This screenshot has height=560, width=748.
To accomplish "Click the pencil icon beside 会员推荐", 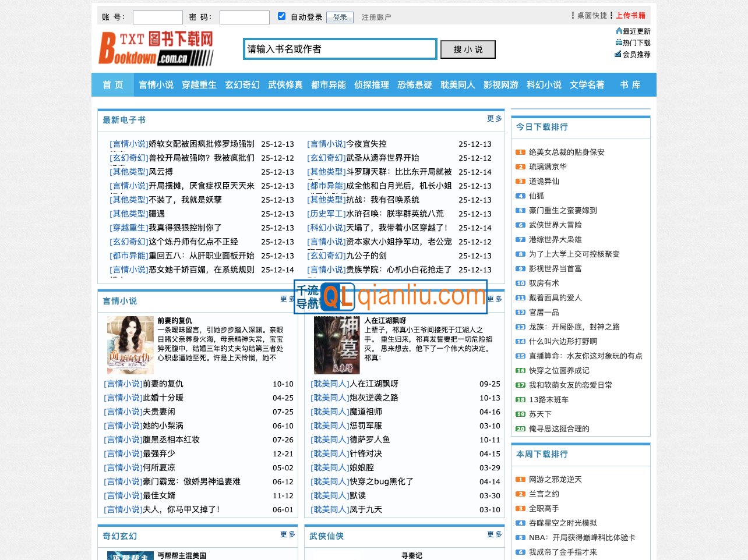I will 618,54.
